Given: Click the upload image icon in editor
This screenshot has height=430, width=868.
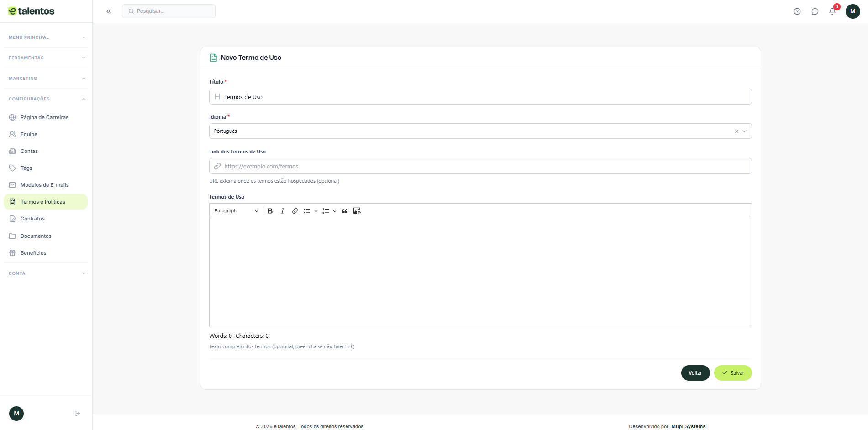Looking at the screenshot, I should coord(357,211).
